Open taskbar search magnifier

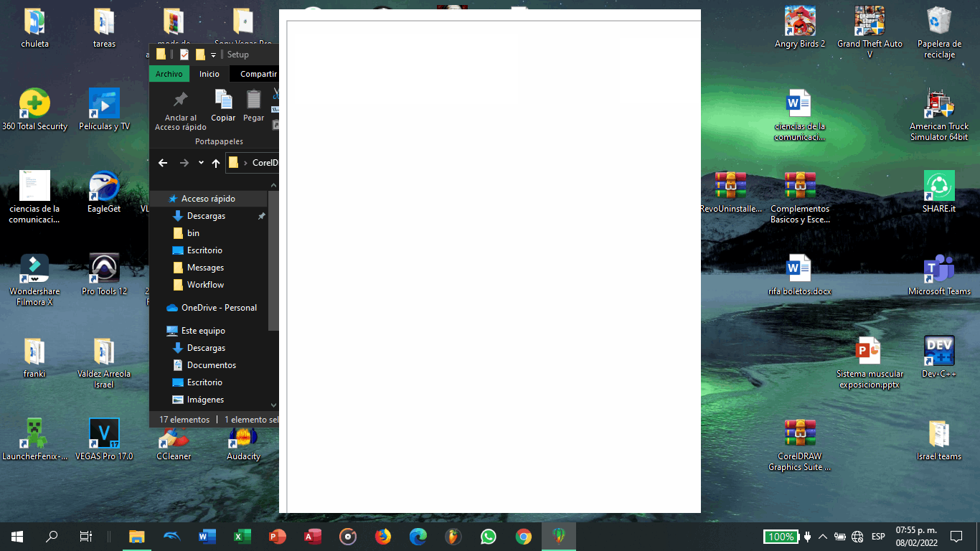[x=52, y=537]
